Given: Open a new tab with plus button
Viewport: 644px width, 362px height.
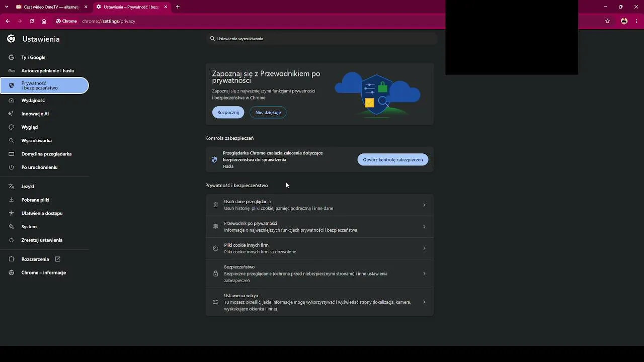Looking at the screenshot, I should coord(178,7).
